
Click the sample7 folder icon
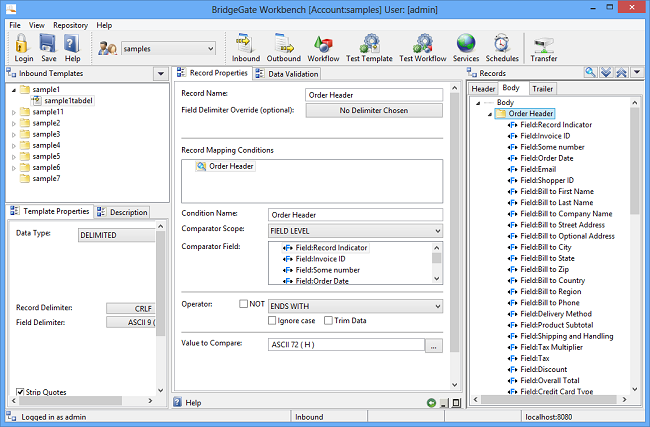click(x=25, y=178)
